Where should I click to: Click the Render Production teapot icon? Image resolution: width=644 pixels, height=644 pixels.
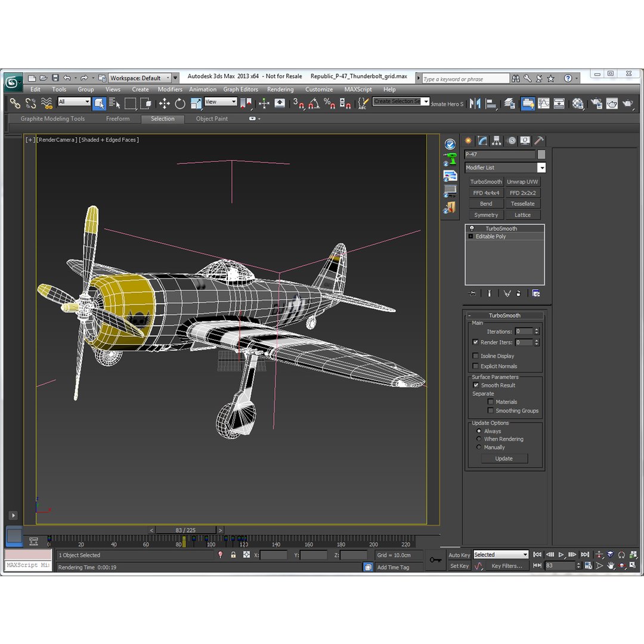click(x=627, y=104)
